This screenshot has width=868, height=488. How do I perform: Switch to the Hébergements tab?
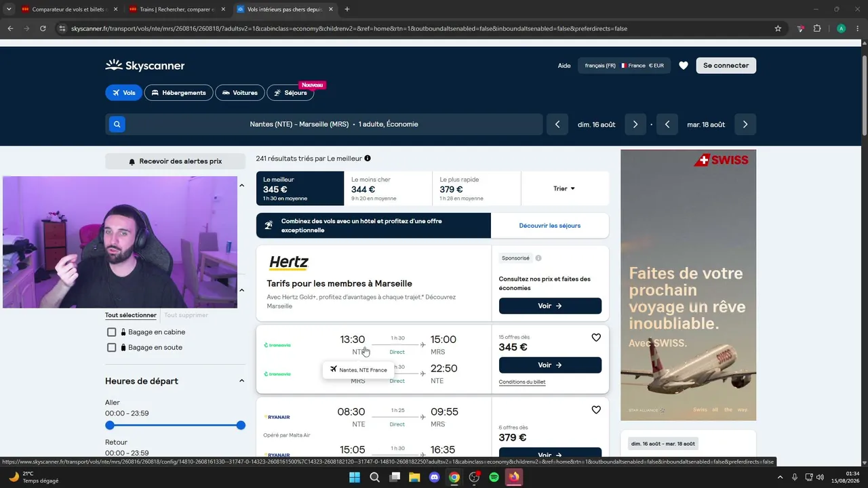coord(178,93)
